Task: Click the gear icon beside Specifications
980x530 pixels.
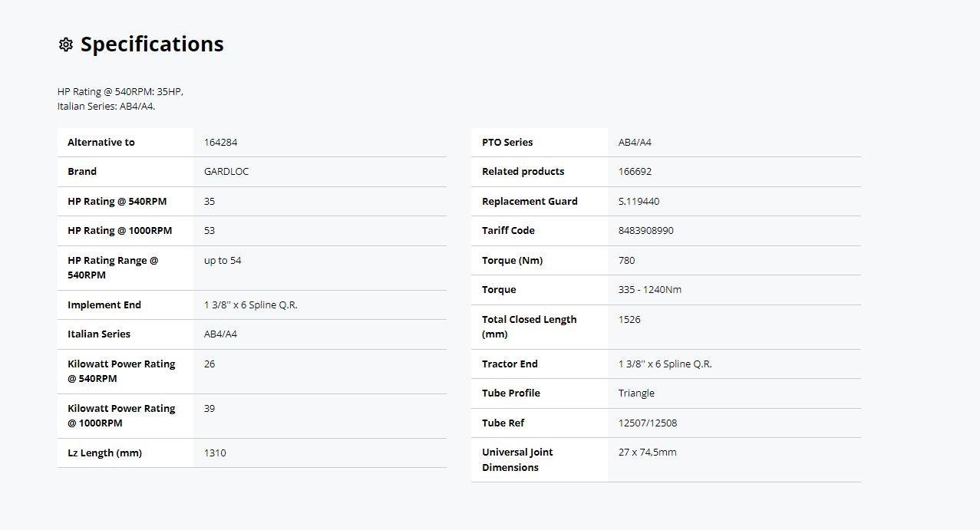Action: pyautogui.click(x=66, y=44)
